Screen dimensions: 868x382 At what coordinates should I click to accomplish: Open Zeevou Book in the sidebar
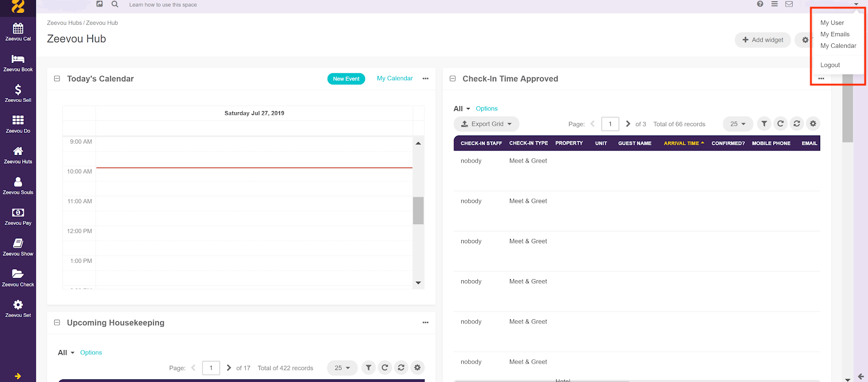[x=18, y=62]
